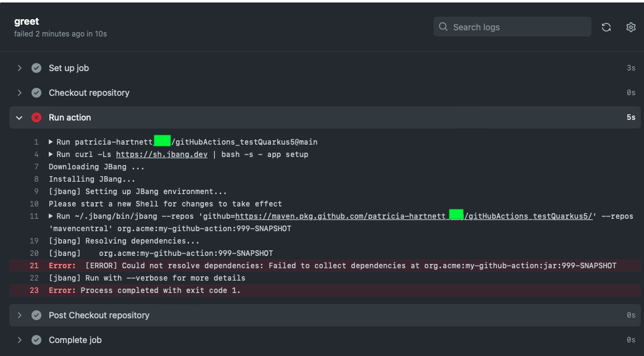
Task: Click the red failure icon on Run action
Action: [36, 117]
